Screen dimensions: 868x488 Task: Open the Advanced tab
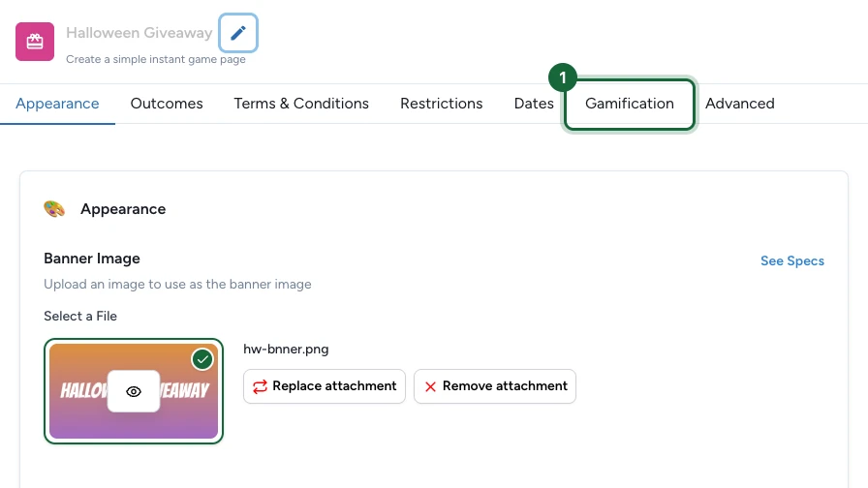[x=739, y=104]
